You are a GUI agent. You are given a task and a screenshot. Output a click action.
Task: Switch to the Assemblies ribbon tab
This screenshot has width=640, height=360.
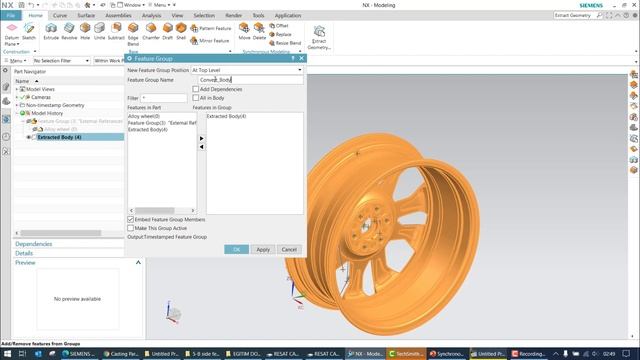[x=118, y=15]
